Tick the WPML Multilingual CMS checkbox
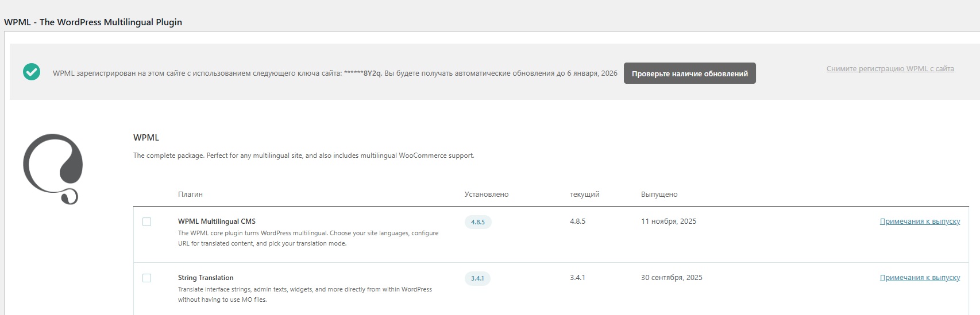The height and width of the screenshot is (315, 980). (147, 222)
